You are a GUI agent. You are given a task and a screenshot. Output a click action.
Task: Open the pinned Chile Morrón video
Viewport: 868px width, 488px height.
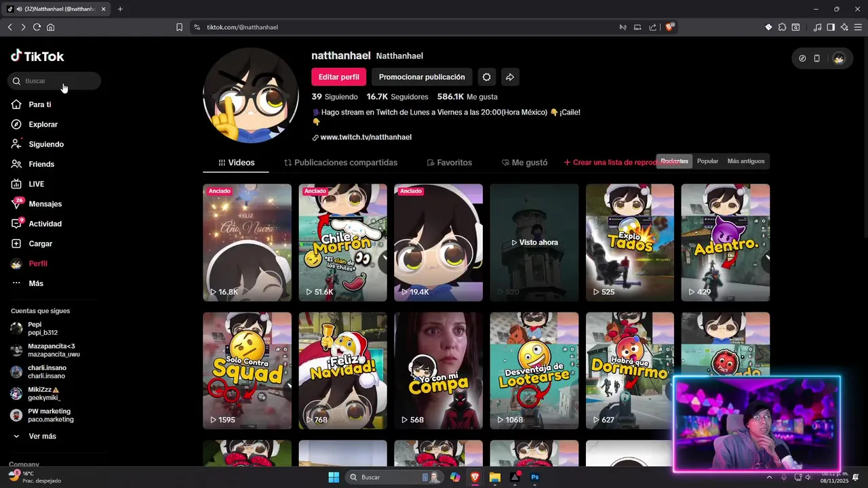coord(342,243)
